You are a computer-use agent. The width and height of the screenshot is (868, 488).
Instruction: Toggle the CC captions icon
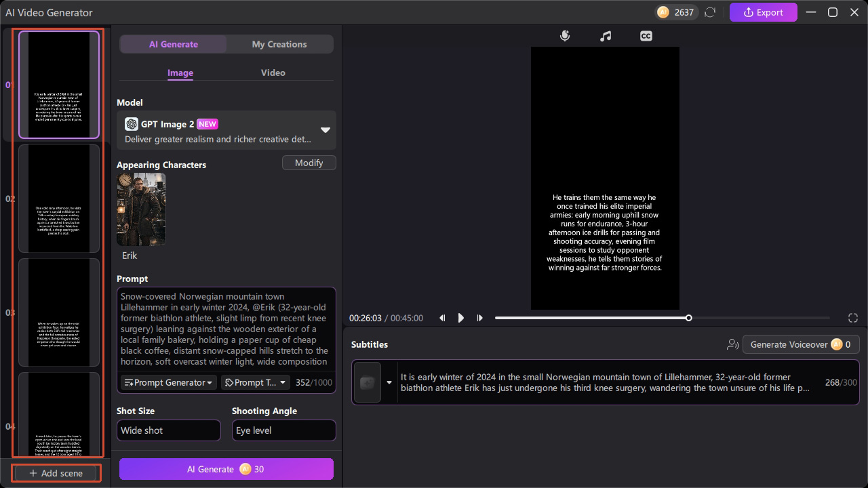pyautogui.click(x=646, y=36)
